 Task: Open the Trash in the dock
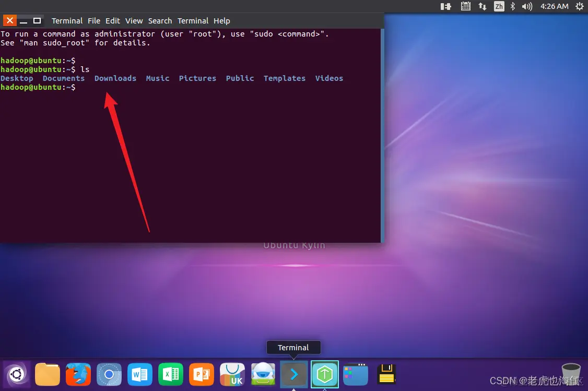click(571, 374)
